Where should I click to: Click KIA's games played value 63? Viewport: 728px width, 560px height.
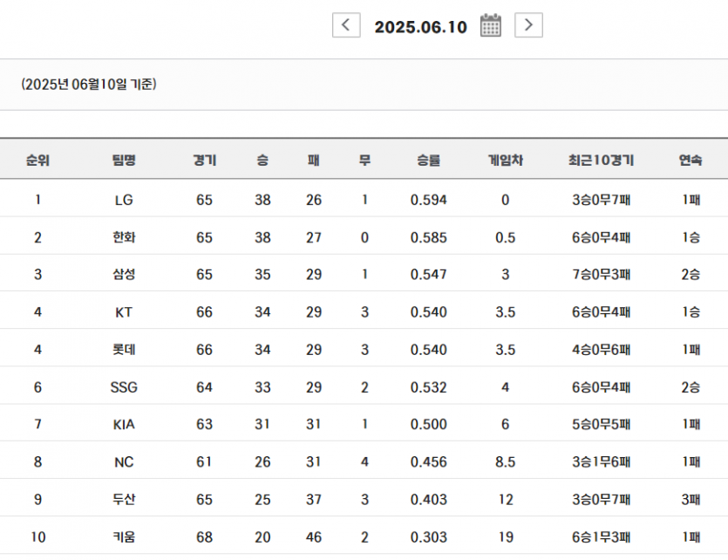pyautogui.click(x=204, y=425)
